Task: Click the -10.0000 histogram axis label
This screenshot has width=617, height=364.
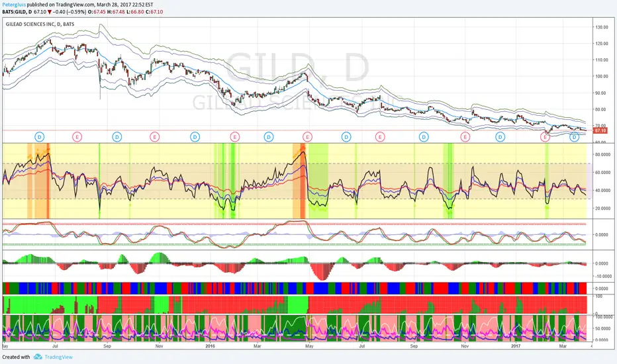Action: pyautogui.click(x=602, y=276)
